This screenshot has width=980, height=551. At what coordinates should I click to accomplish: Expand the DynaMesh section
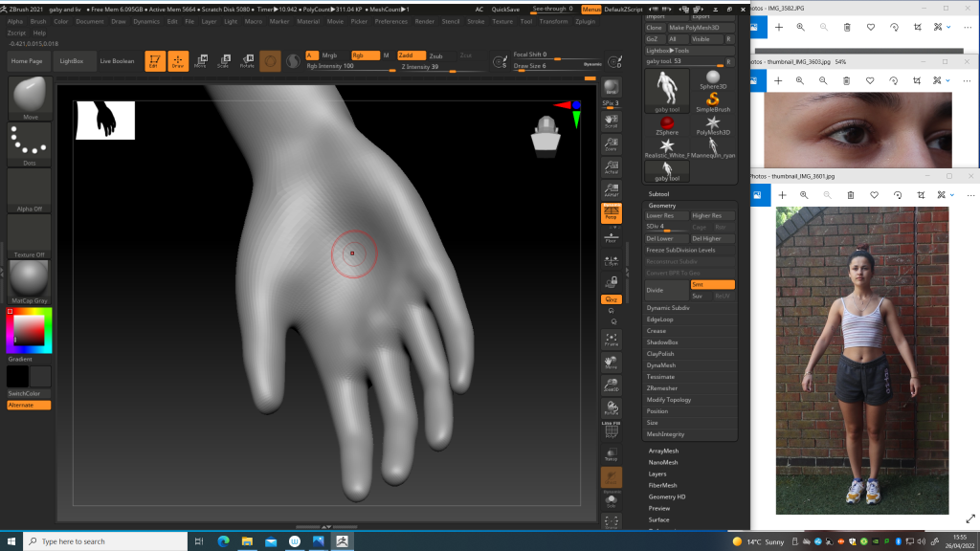click(661, 365)
